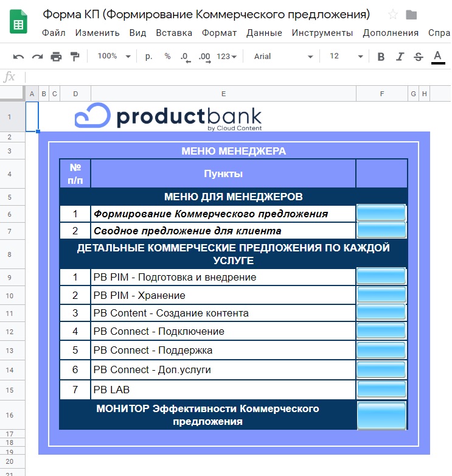Open the move to folder icon

coord(411,15)
